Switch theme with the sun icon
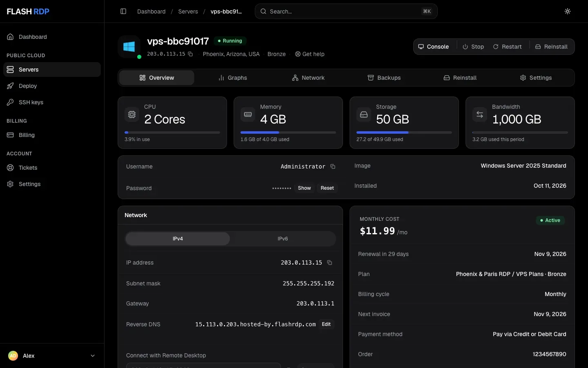Viewport: 588px width, 368px height. click(568, 11)
